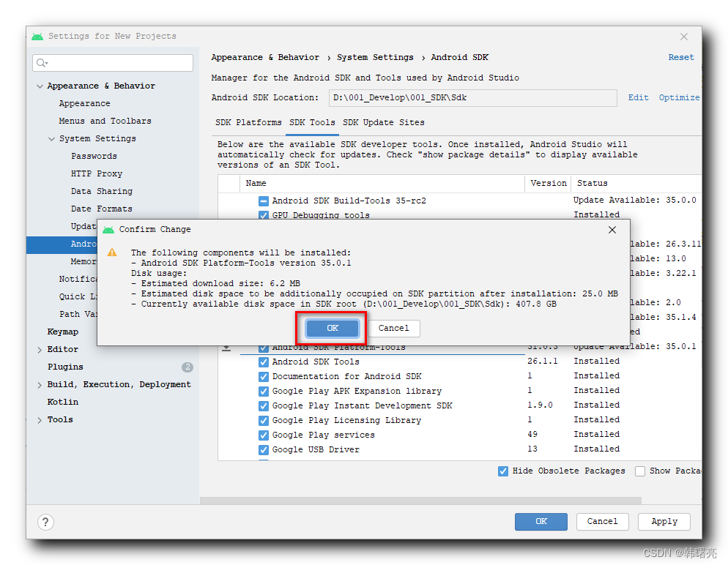Uncheck Documentation for Android SDK checkbox
This screenshot has height=565, width=728.
(264, 377)
